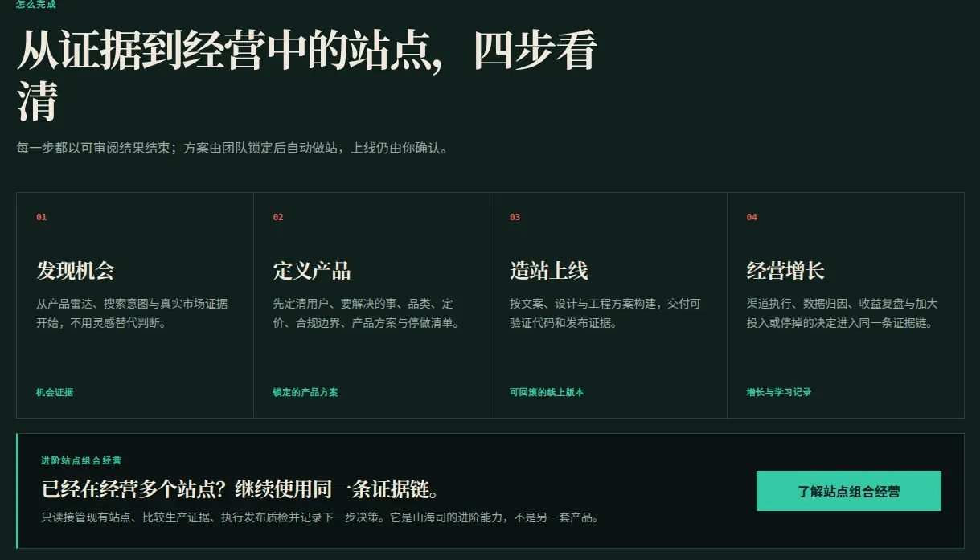
Task: Click the 可回滚的线上版本 label
Action: point(547,392)
